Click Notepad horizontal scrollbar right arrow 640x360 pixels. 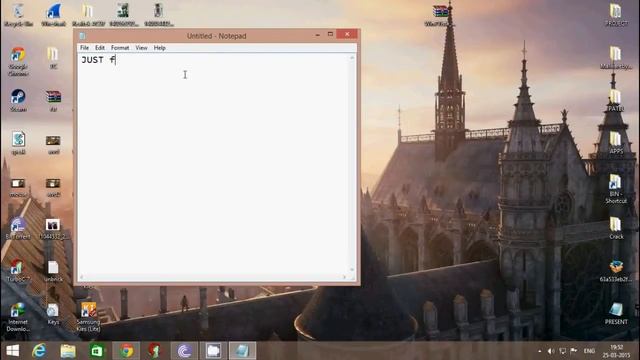click(344, 277)
